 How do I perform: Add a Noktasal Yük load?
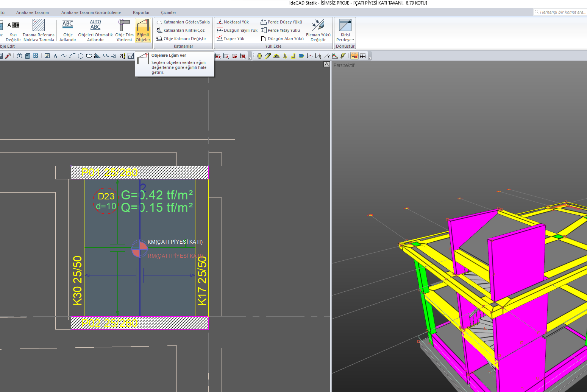pyautogui.click(x=233, y=22)
